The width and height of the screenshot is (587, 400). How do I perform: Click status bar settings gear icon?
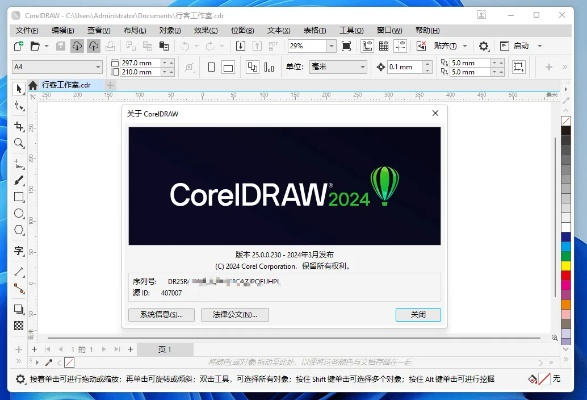[x=20, y=379]
